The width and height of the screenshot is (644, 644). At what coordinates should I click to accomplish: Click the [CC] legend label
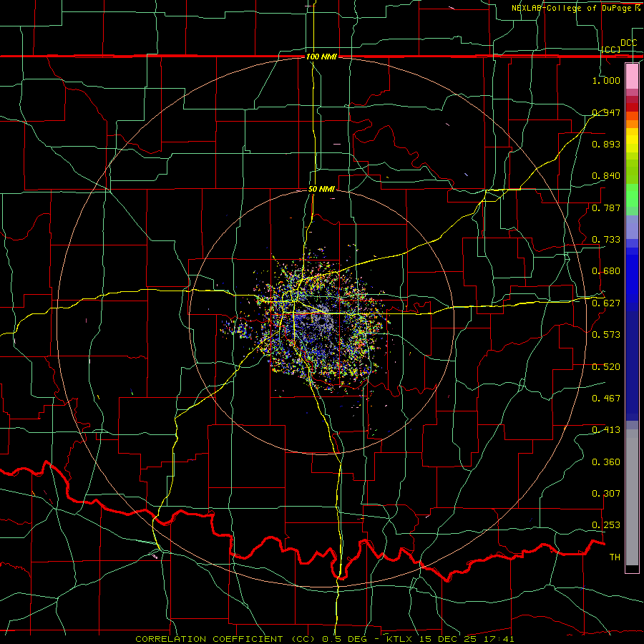click(611, 49)
